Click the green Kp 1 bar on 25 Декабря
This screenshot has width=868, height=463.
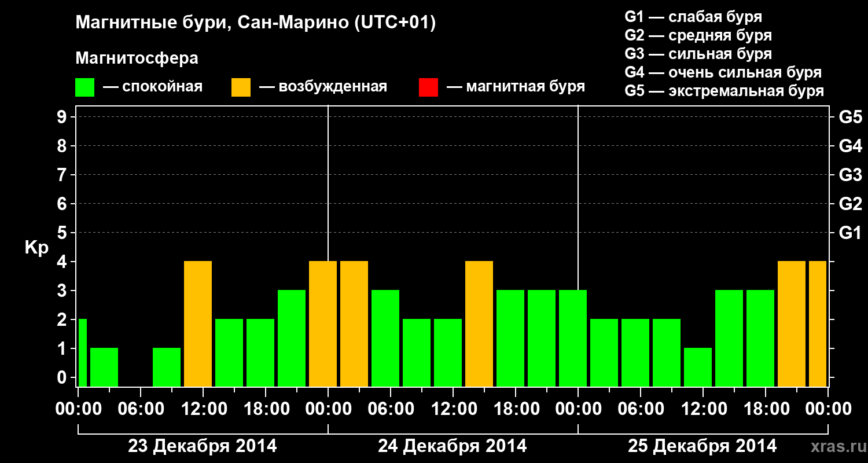point(698,367)
